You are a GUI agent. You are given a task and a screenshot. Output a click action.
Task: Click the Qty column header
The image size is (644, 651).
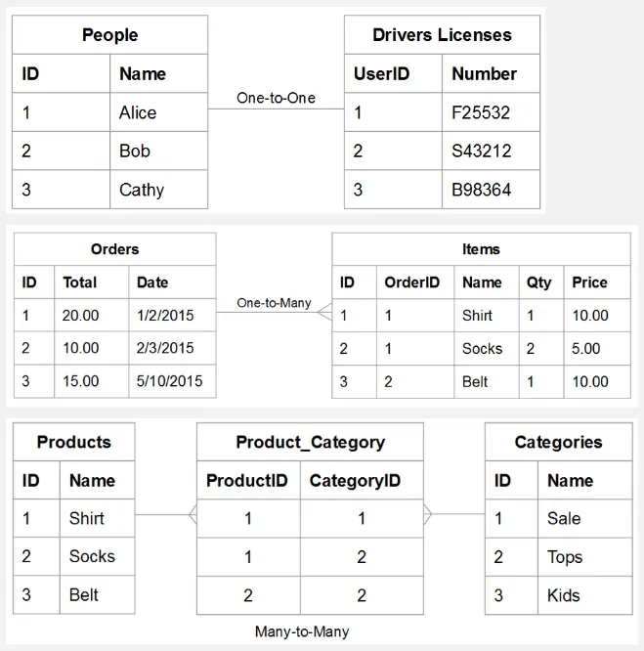(538, 282)
